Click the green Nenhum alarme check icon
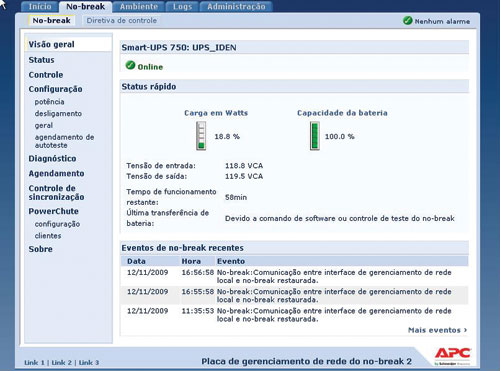 click(x=407, y=21)
